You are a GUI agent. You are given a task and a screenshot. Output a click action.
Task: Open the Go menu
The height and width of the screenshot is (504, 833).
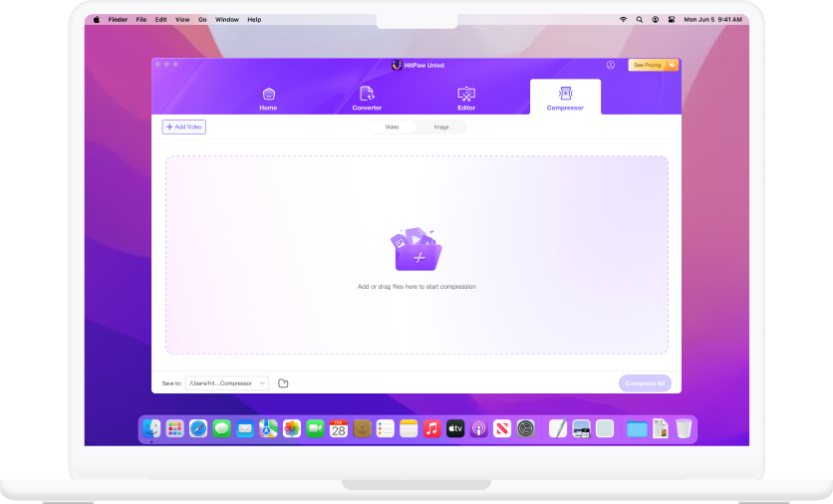coord(202,20)
